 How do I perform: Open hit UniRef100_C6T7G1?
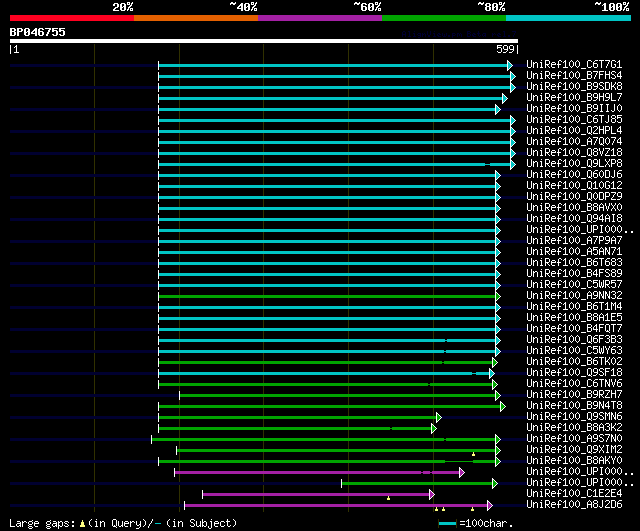574,64
